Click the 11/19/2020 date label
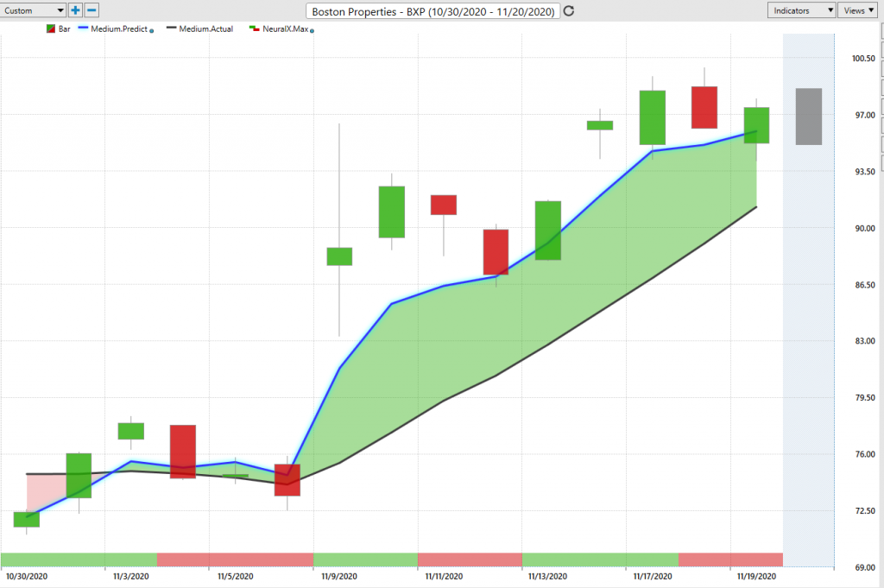 (756, 576)
